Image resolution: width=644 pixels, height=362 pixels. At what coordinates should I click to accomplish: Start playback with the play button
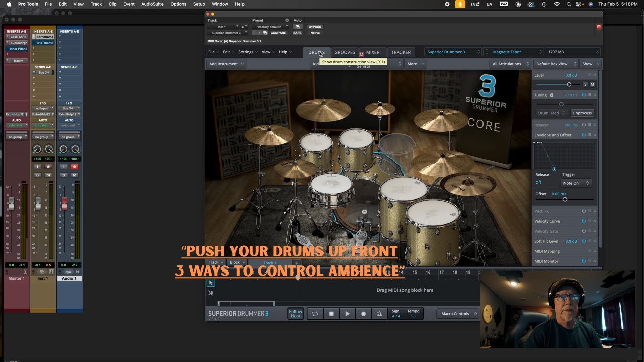(x=347, y=314)
